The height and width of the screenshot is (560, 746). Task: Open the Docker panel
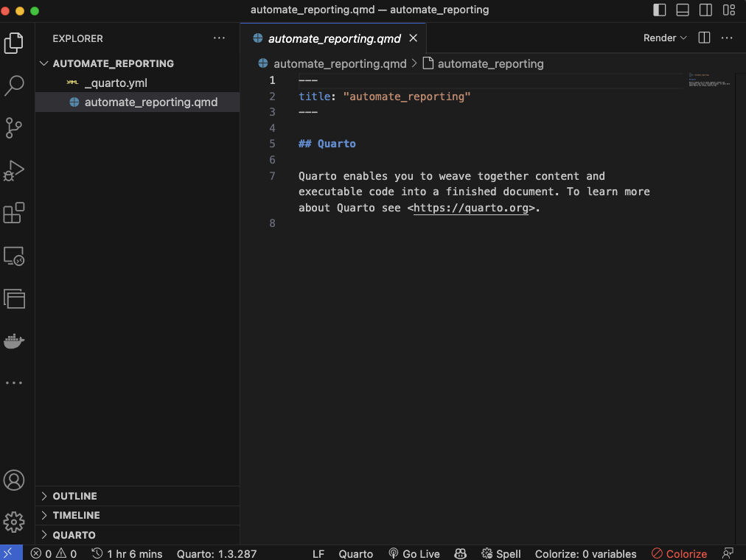(x=14, y=341)
